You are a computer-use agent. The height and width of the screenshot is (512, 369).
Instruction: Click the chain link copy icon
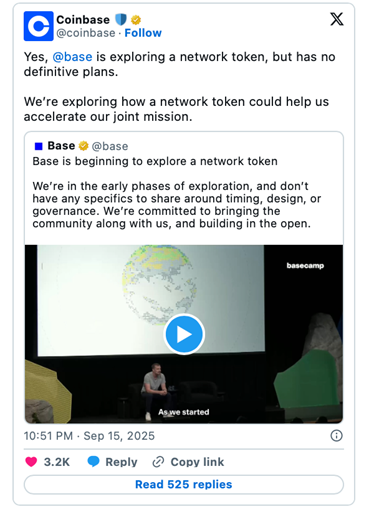pyautogui.click(x=158, y=462)
